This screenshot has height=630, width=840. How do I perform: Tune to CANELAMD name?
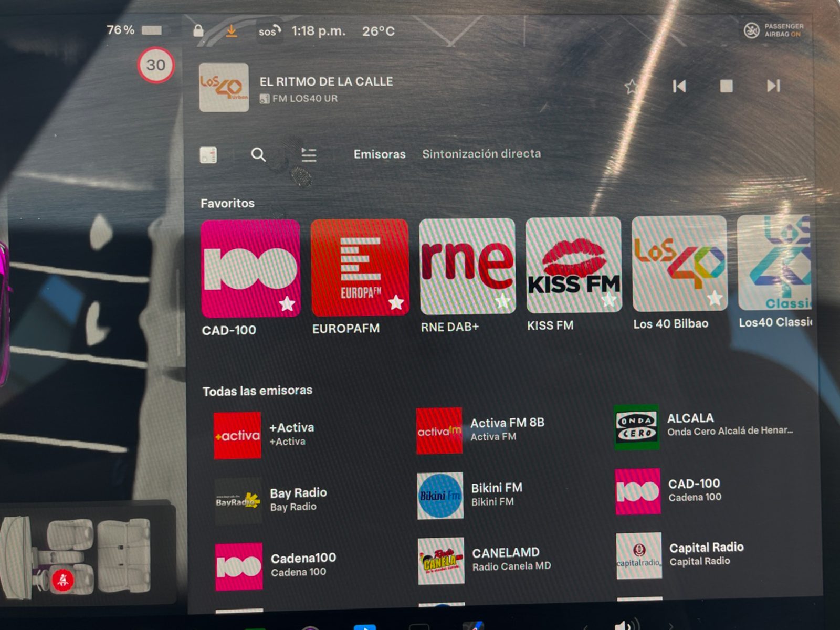click(506, 553)
